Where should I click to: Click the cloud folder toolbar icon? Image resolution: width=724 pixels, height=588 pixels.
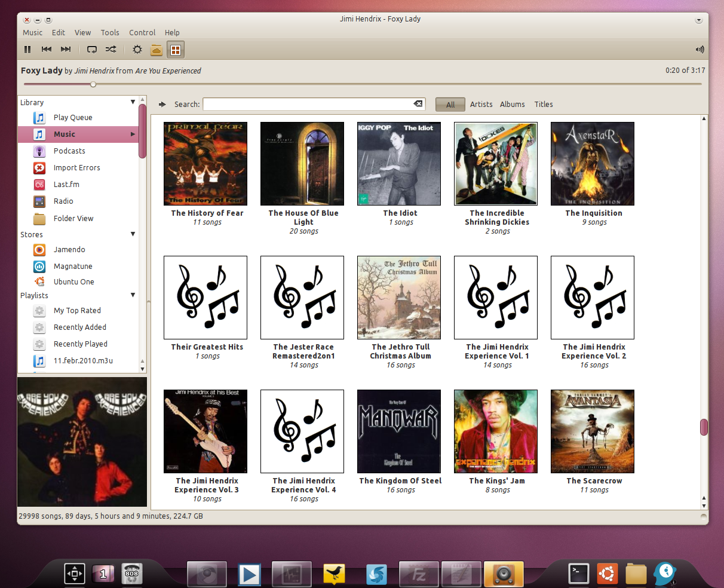(x=156, y=50)
